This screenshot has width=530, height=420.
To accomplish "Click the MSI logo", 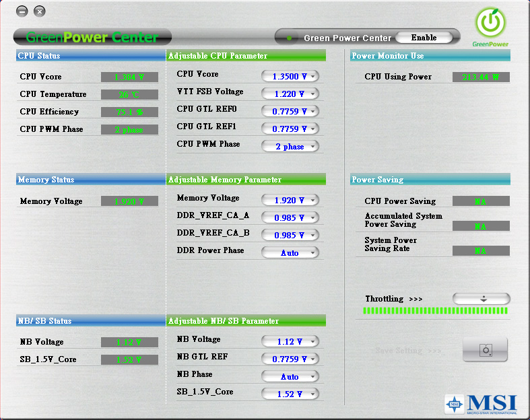I will click(x=481, y=404).
